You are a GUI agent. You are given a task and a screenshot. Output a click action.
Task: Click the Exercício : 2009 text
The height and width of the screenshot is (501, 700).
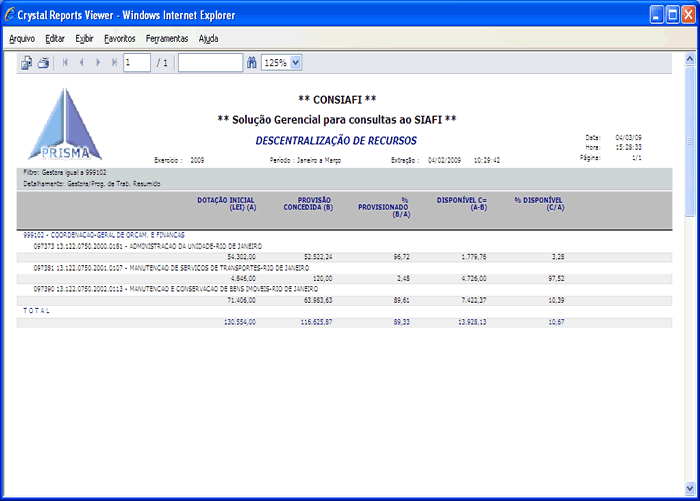179,160
